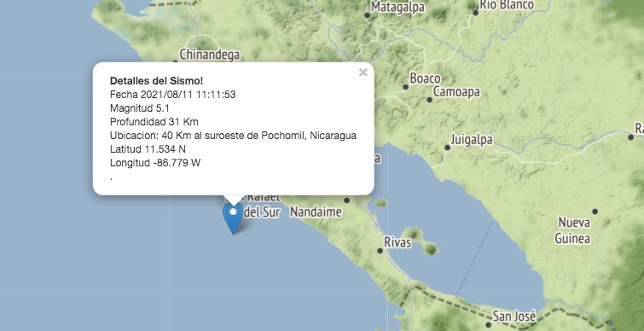This screenshot has height=331, width=644.
Task: Close the Detalles del Sismo popup
Action: pos(363,73)
